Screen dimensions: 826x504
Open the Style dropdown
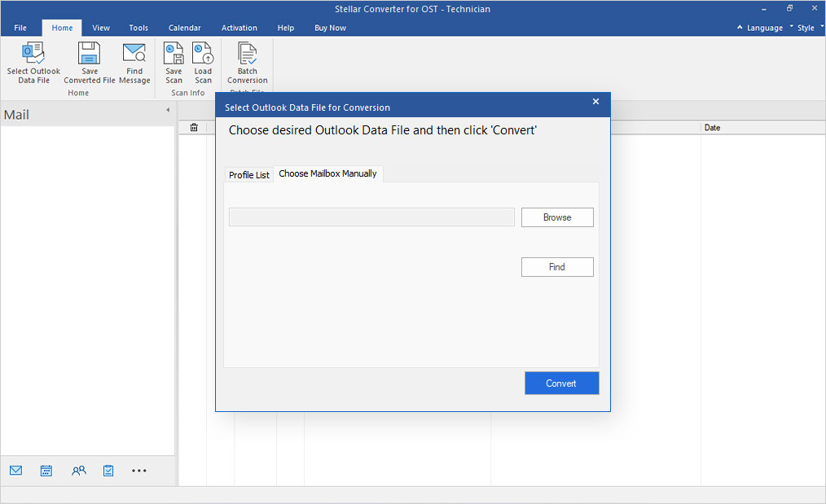pyautogui.click(x=805, y=27)
